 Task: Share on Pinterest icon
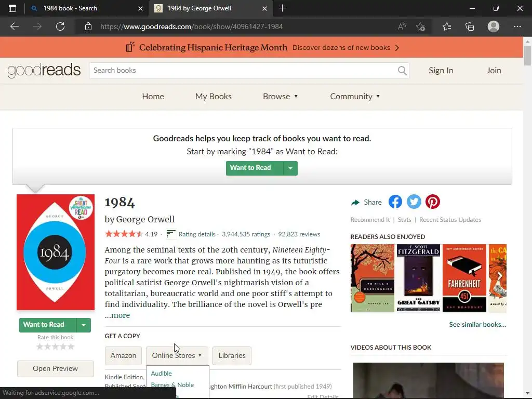tap(433, 202)
